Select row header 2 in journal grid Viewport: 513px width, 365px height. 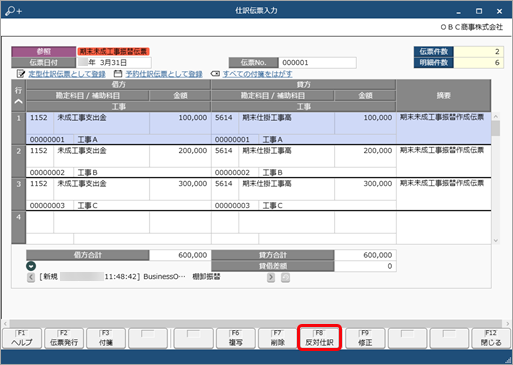point(19,161)
